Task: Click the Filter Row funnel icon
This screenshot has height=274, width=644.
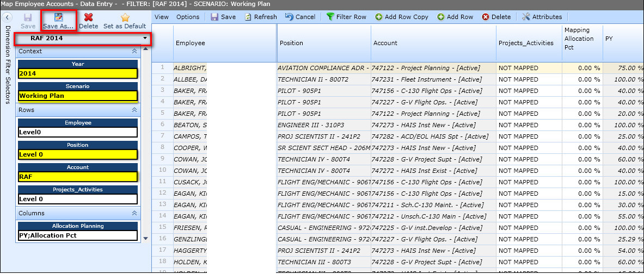Action: click(x=330, y=17)
